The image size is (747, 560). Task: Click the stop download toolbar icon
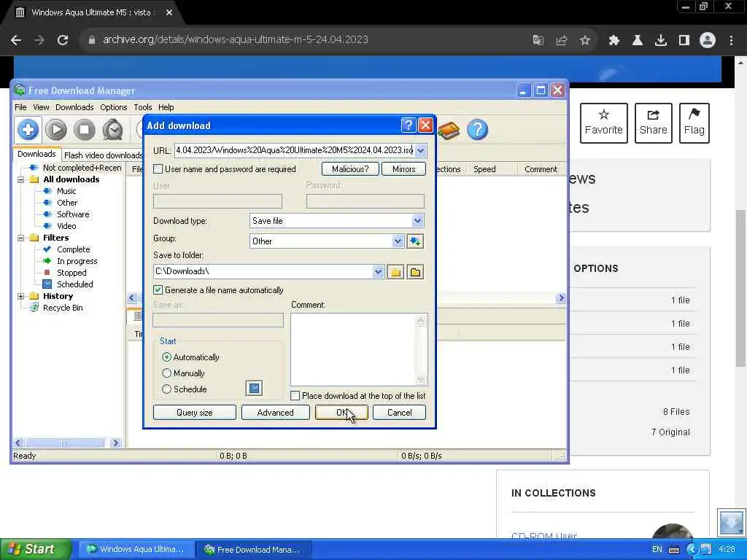coord(85,130)
